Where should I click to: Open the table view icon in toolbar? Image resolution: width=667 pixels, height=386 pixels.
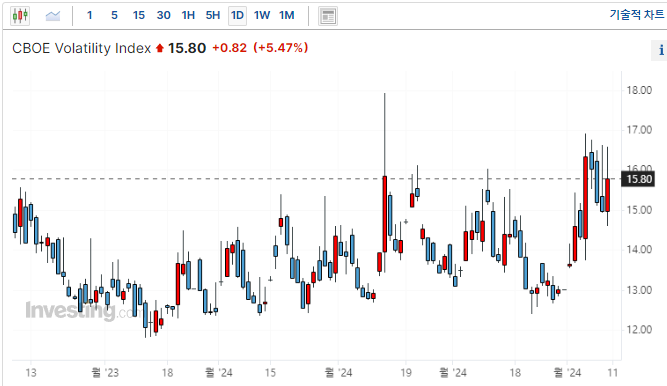tap(328, 16)
